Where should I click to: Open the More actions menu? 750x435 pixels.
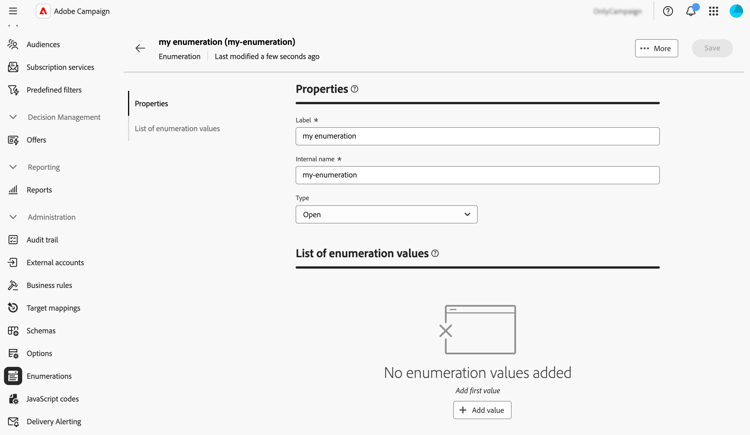tap(656, 48)
